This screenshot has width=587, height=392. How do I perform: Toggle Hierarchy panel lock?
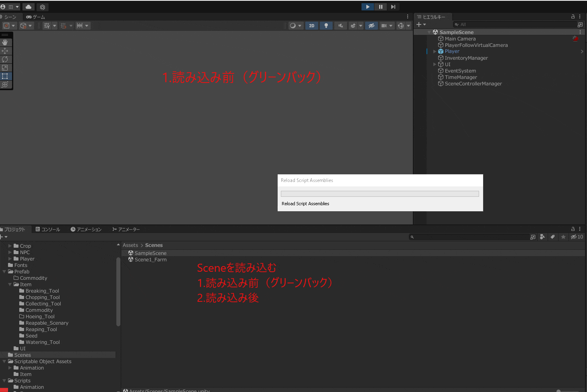(573, 16)
